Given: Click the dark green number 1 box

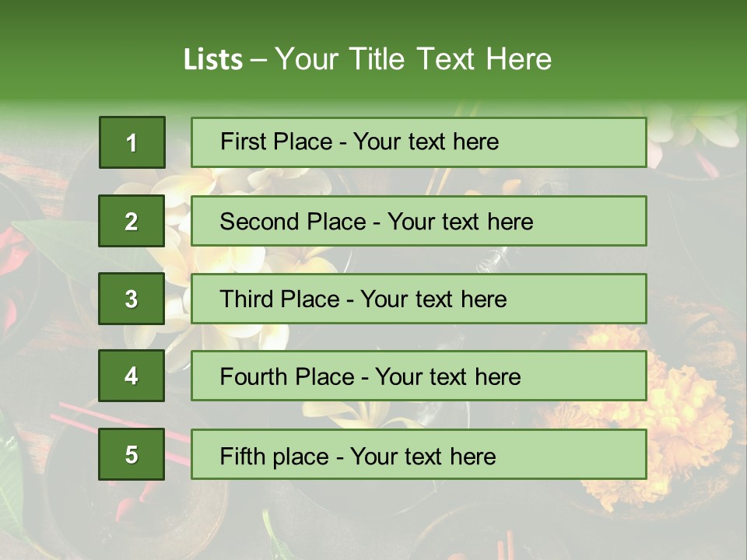Looking at the screenshot, I should point(132,142).
